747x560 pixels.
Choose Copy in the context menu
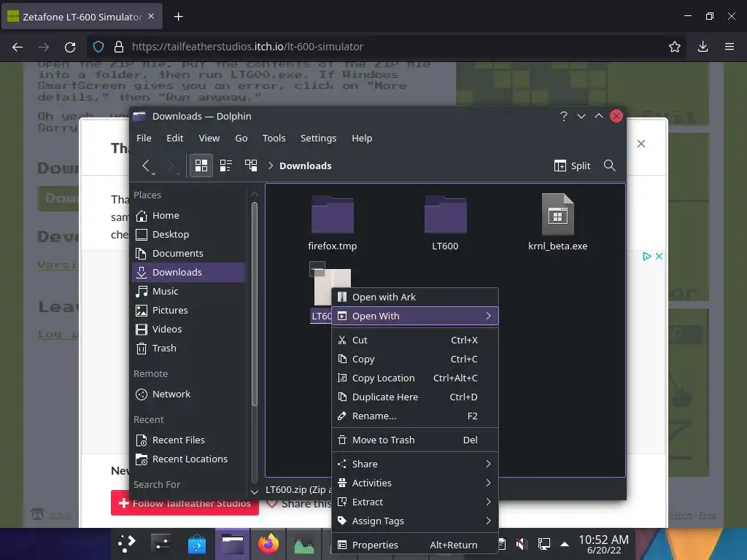pos(414,359)
